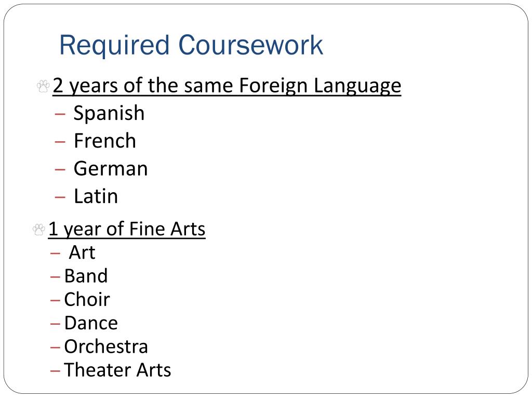
Task: Click the red dash before Orchestra
Action: coord(55,348)
